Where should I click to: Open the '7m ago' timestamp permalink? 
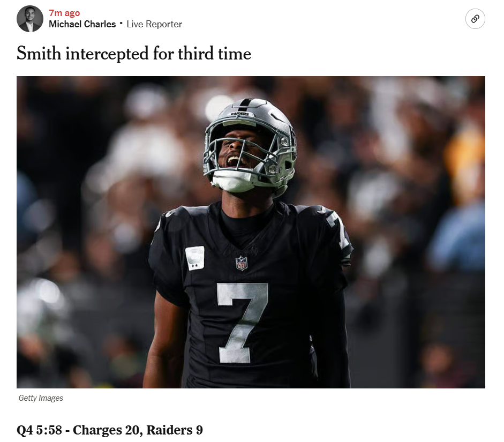[64, 13]
